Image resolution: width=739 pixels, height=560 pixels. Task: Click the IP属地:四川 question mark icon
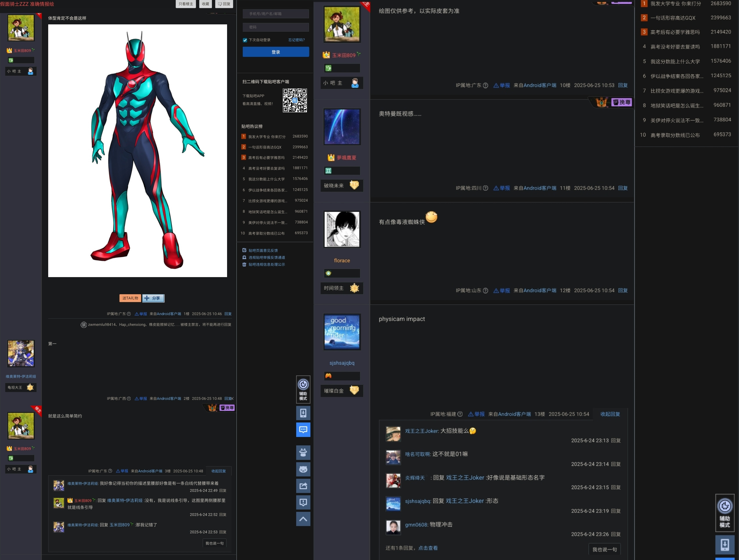pyautogui.click(x=486, y=188)
